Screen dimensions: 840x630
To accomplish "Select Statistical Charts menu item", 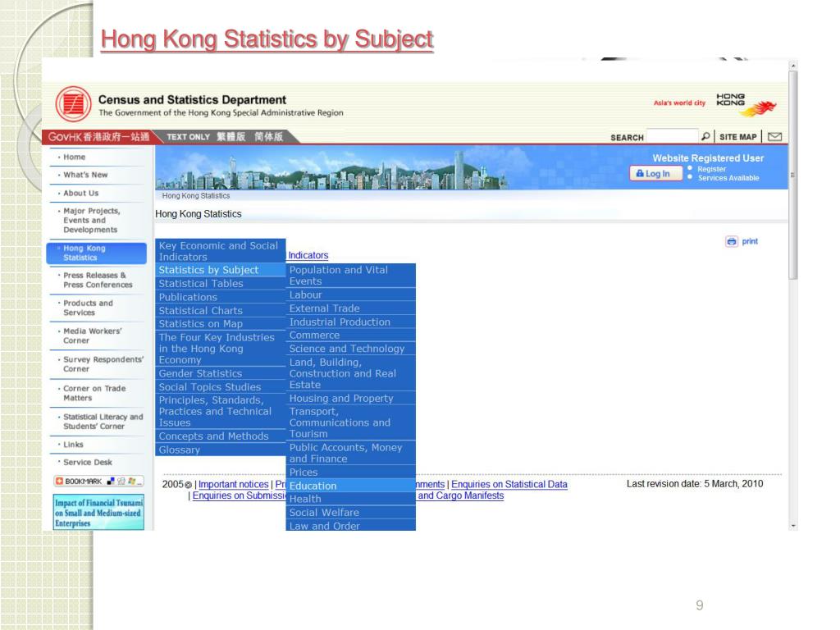I will pos(220,310).
